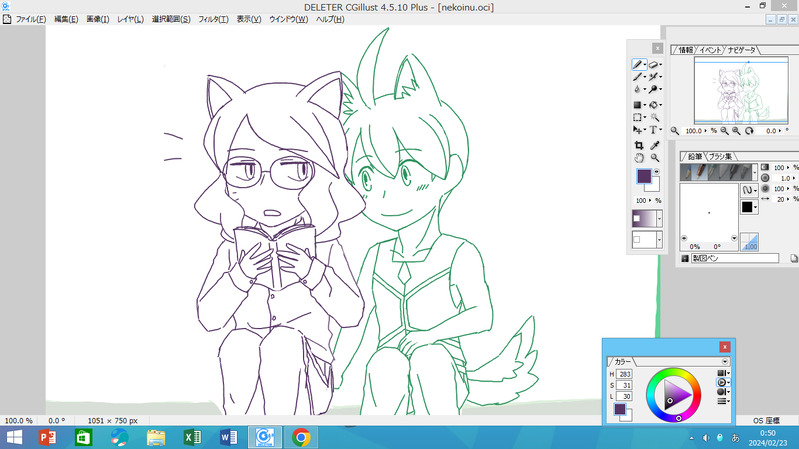Select the text T tool

653,130
